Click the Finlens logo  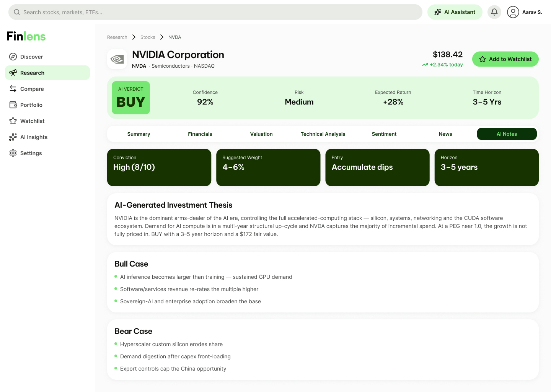26,36
